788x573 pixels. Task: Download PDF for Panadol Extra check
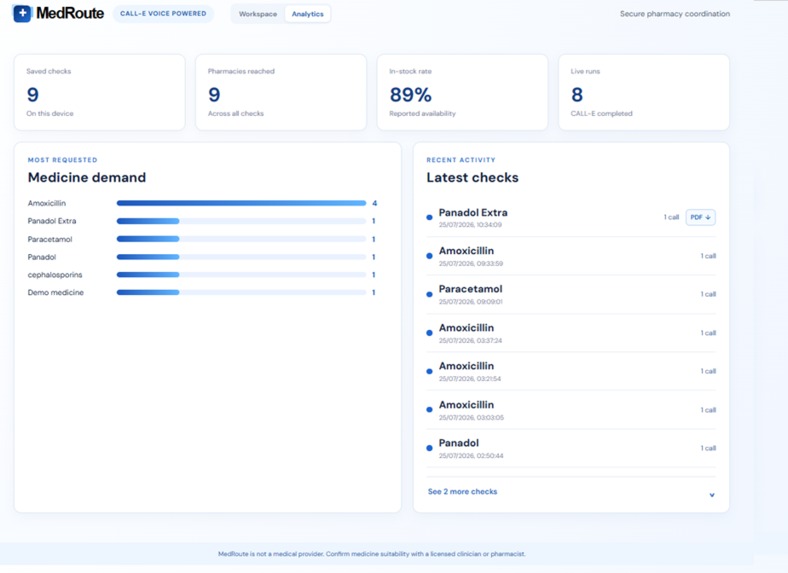tap(700, 217)
